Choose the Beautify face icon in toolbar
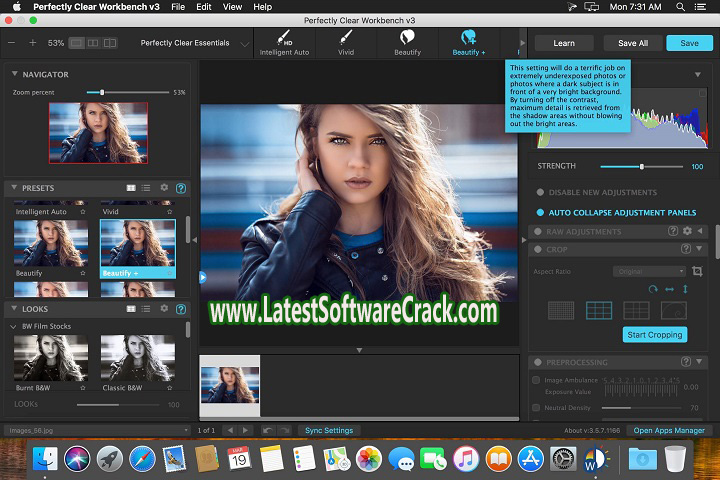This screenshot has width=720, height=480. 407,36
